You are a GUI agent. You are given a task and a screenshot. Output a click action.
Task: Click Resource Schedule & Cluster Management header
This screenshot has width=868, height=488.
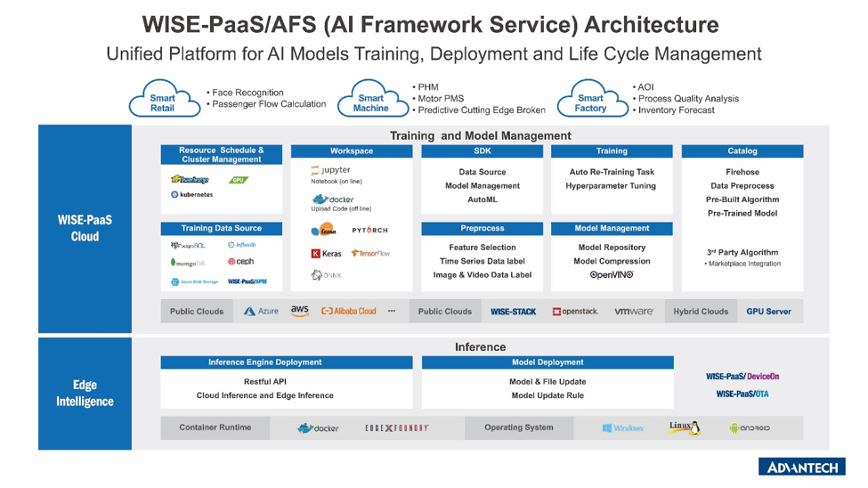click(x=222, y=155)
